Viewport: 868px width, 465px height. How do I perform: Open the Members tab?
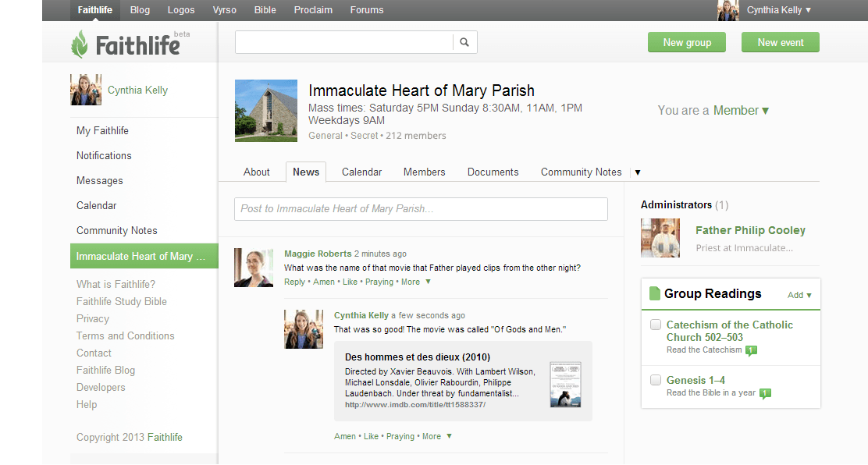[424, 172]
